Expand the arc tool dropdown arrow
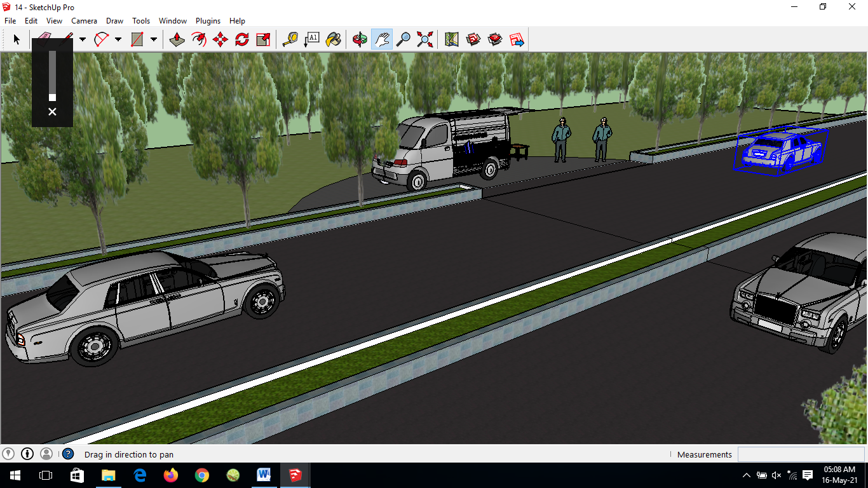 [x=118, y=39]
